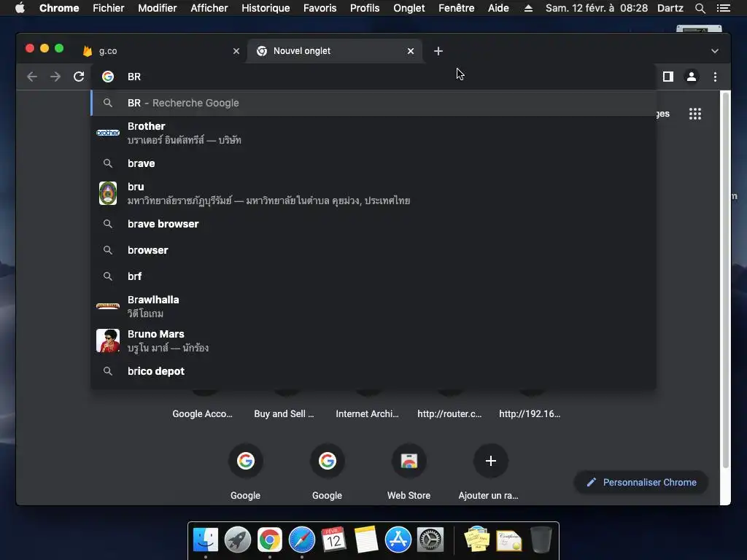Open a new tab with the plus button
Image resolution: width=747 pixels, height=560 pixels.
[438, 51]
